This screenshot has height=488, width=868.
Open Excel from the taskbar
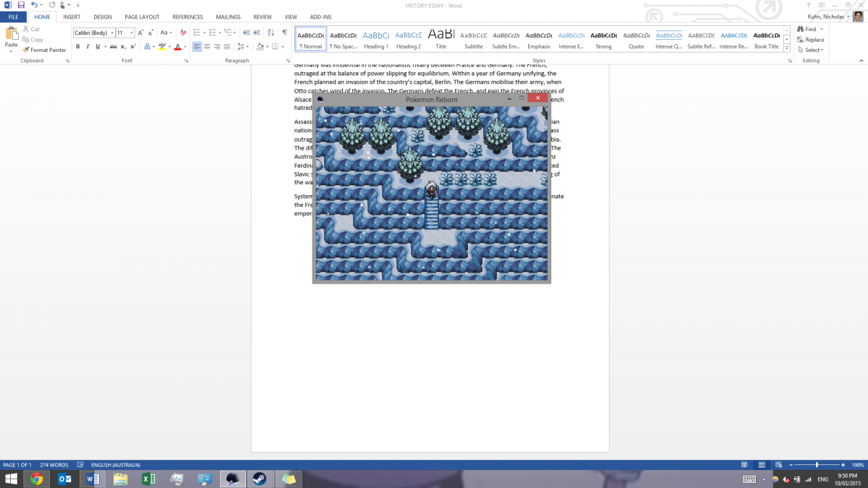tap(148, 479)
